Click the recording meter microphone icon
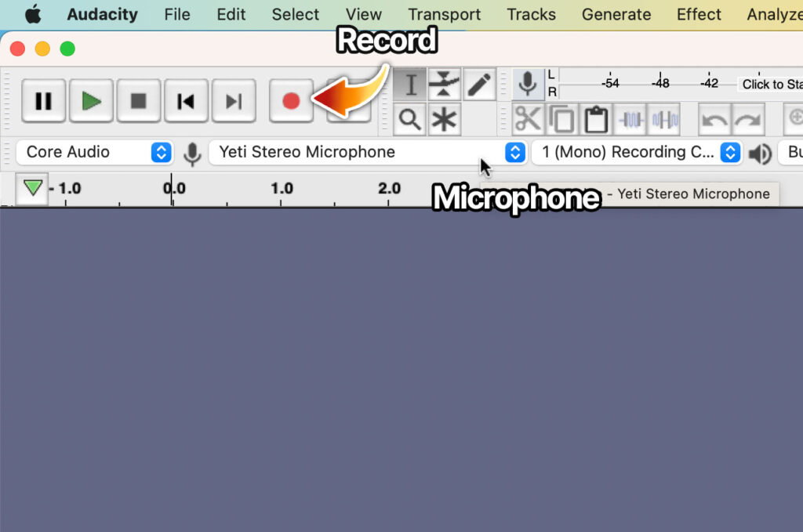 pos(528,84)
